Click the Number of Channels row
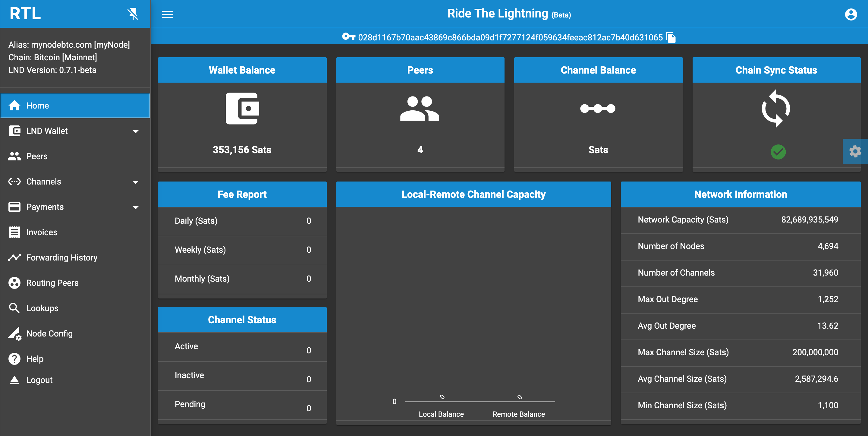Image resolution: width=868 pixels, height=436 pixels. (x=740, y=273)
